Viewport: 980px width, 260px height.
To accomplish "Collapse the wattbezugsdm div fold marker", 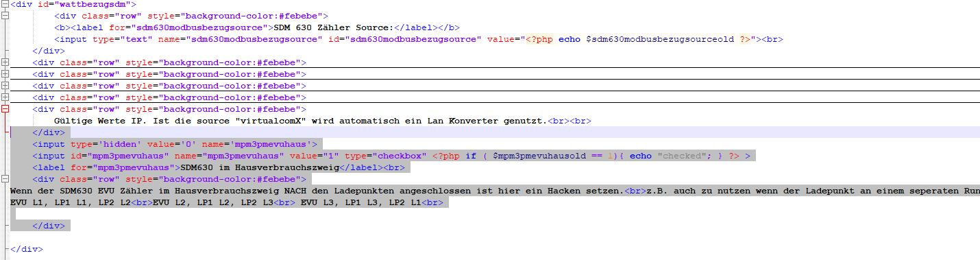I will click(x=5, y=4).
